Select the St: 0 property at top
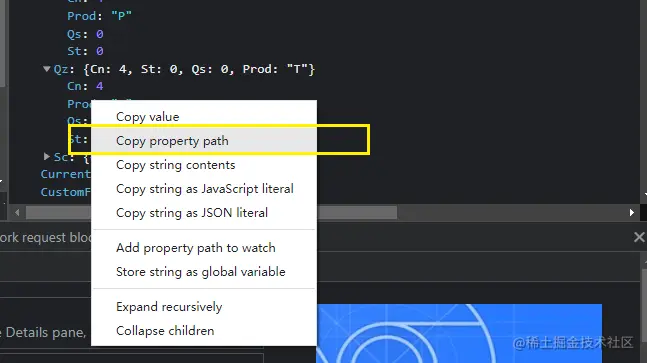This screenshot has width=647, height=363. click(x=85, y=51)
